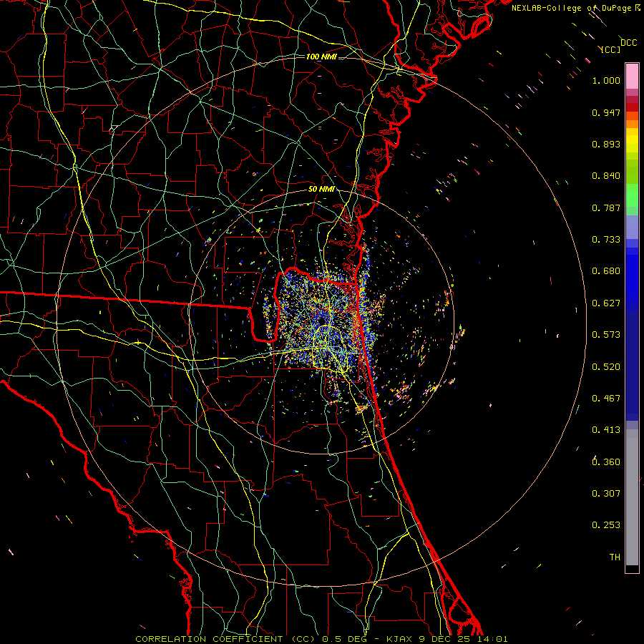Click the 0.307 scale value

(x=606, y=494)
